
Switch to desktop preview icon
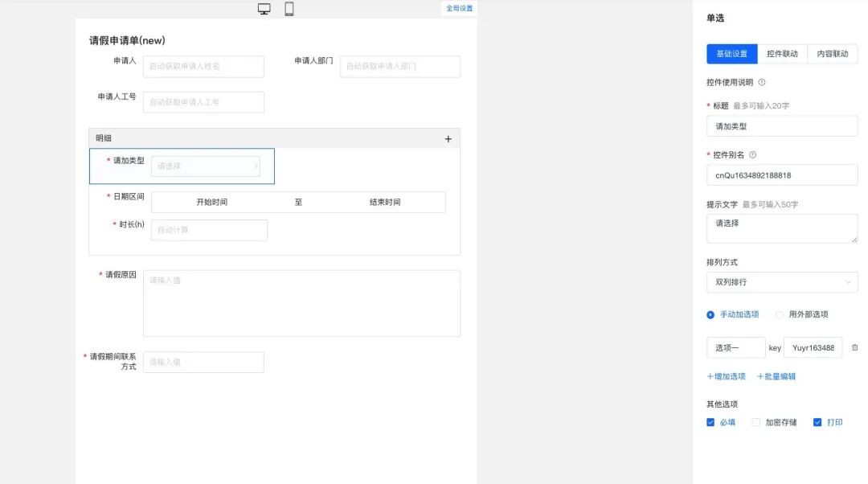click(x=264, y=9)
